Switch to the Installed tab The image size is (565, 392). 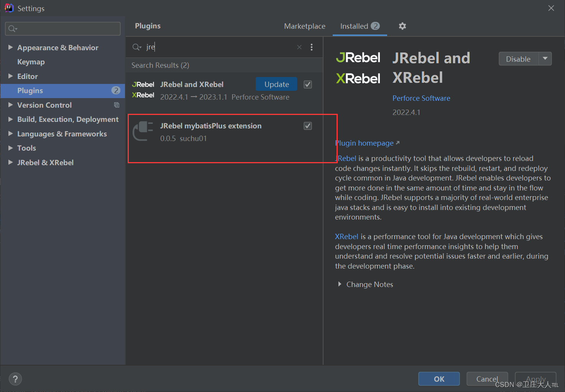pyautogui.click(x=360, y=26)
